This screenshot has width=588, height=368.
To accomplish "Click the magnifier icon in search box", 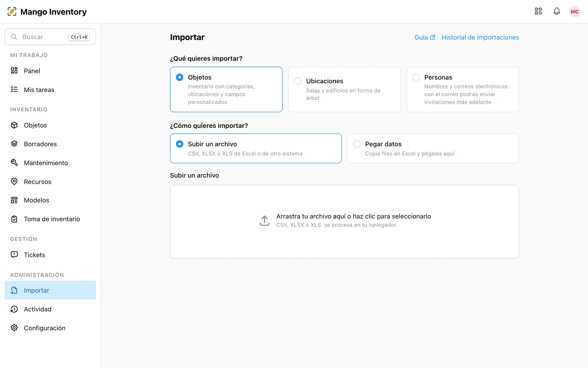I will point(14,37).
